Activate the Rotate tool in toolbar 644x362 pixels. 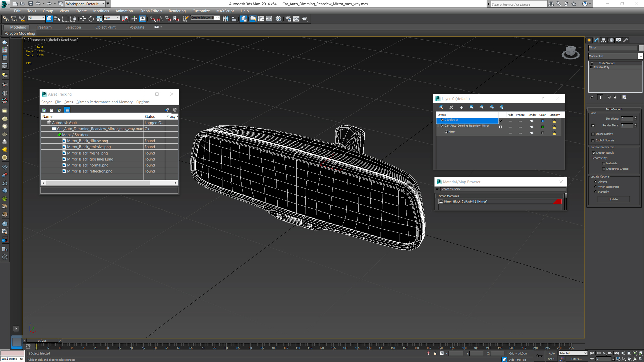click(x=91, y=19)
